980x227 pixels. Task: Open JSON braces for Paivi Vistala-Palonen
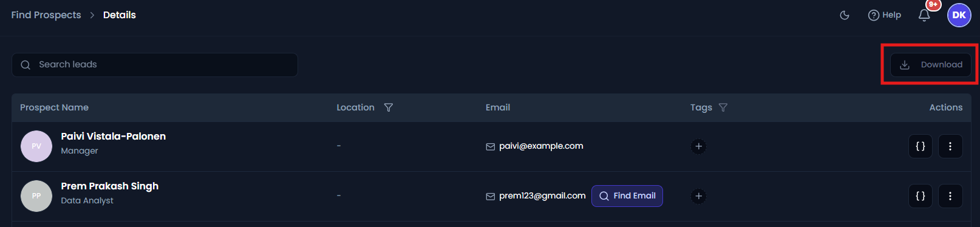[x=920, y=146]
